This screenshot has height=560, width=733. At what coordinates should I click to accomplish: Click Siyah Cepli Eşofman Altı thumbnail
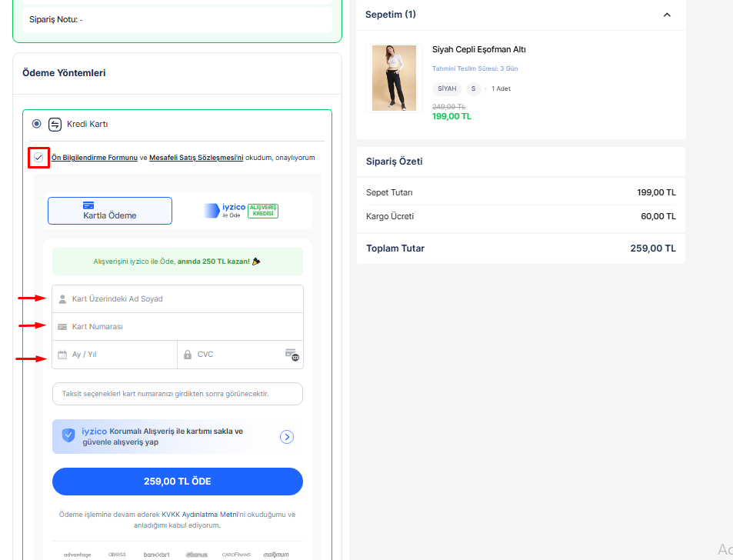tap(394, 78)
